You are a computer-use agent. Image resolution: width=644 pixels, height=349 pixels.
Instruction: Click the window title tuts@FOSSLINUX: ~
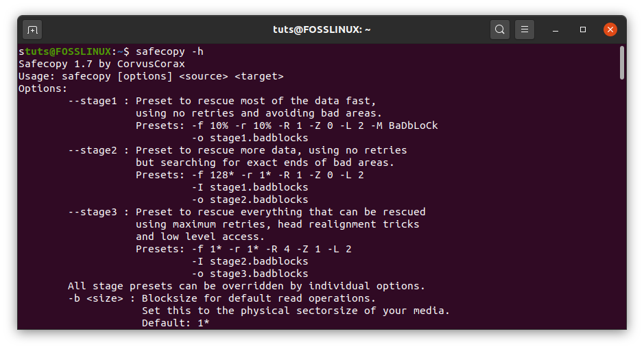pyautogui.click(x=322, y=29)
